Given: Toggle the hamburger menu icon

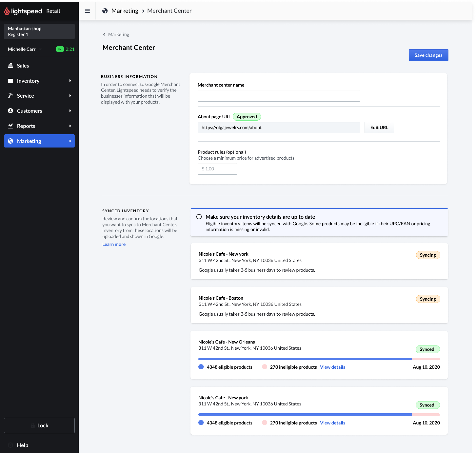Looking at the screenshot, I should pyautogui.click(x=87, y=11).
